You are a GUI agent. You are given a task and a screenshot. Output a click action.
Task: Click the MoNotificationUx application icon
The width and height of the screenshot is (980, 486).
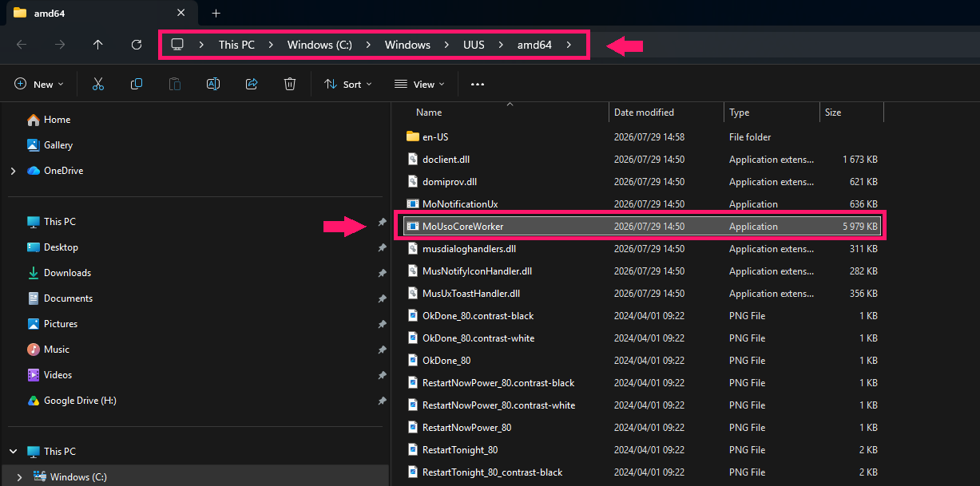click(x=412, y=203)
